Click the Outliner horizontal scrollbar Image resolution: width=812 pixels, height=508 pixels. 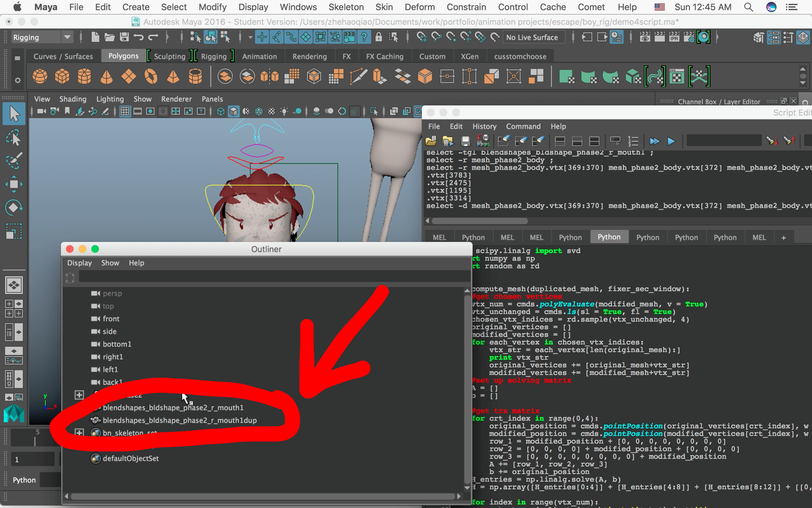coord(262,496)
